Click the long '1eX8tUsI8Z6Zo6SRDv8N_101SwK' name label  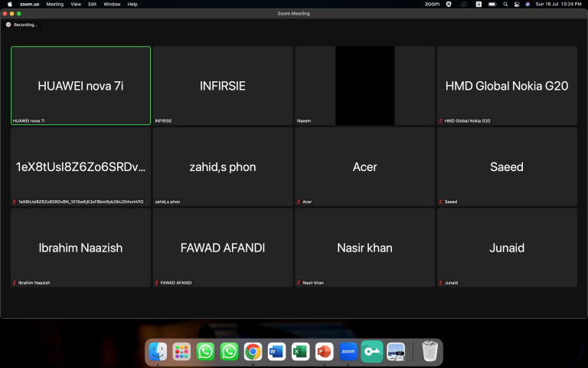[80, 202]
